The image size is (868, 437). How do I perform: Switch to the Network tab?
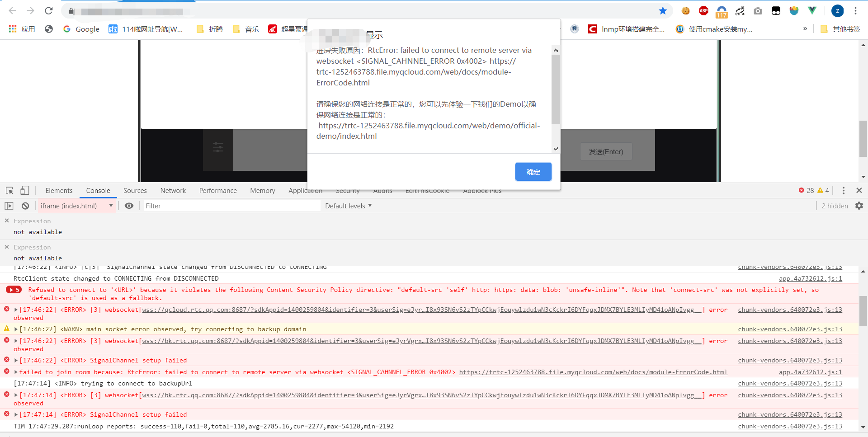(173, 190)
